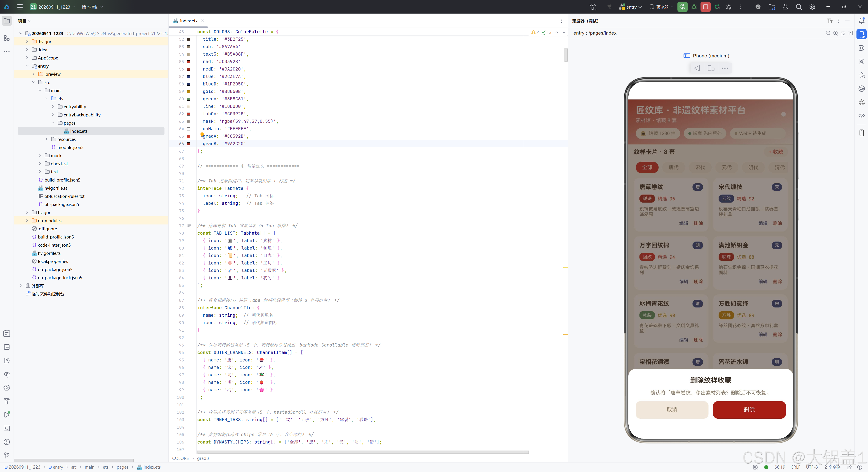Start debugging with the bug icon
The image size is (868, 472).
coord(694,7)
